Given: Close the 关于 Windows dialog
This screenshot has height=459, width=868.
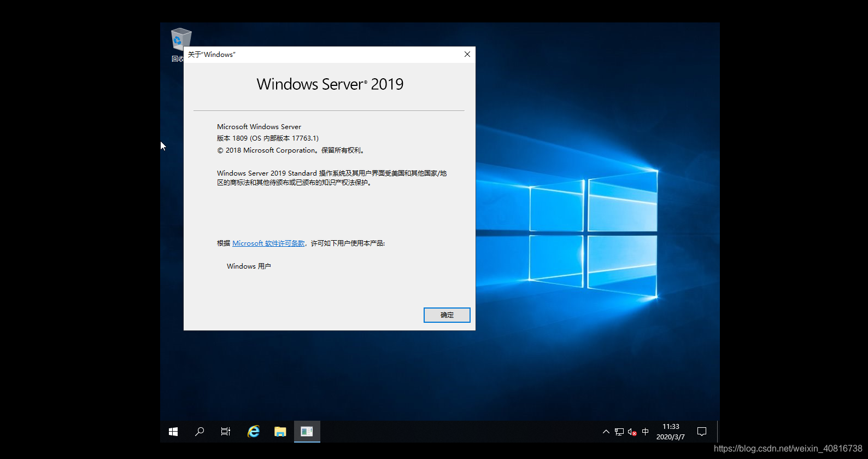Looking at the screenshot, I should coord(467,54).
